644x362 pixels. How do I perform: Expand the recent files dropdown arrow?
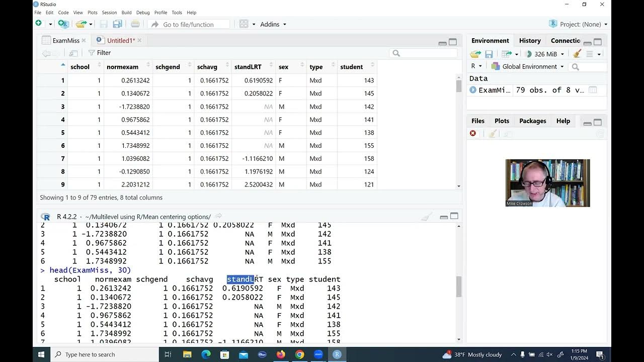click(91, 24)
